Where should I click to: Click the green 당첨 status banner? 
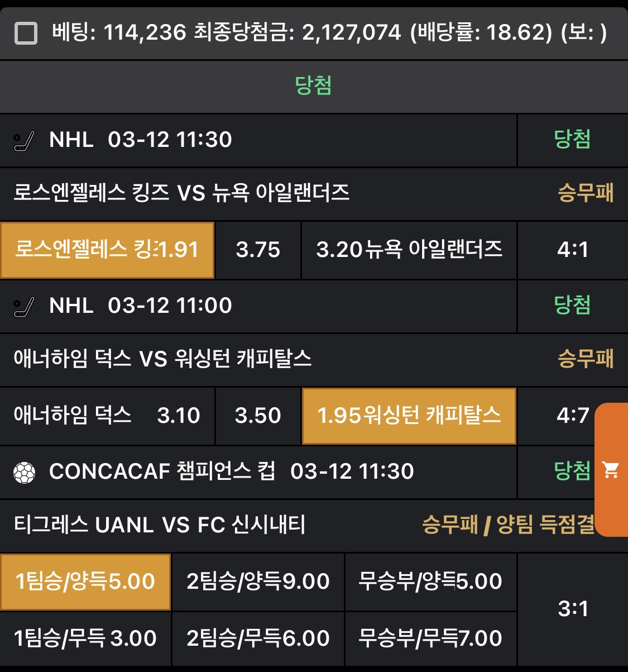313,86
